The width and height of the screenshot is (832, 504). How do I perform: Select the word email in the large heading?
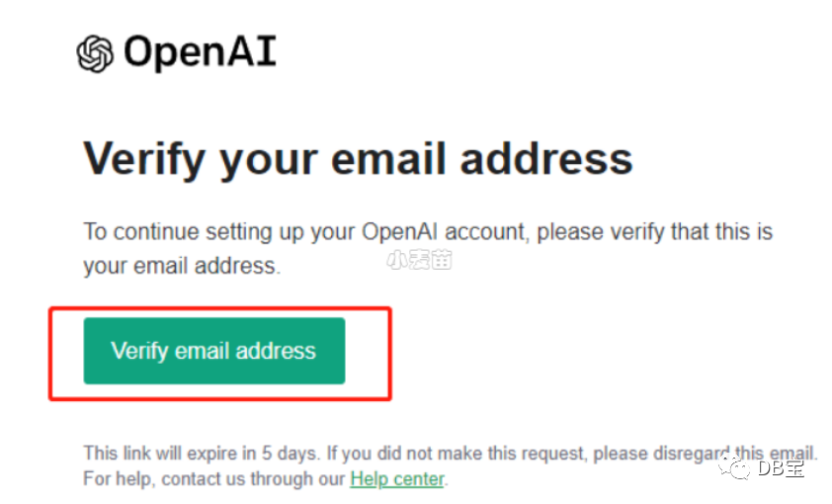(388, 159)
